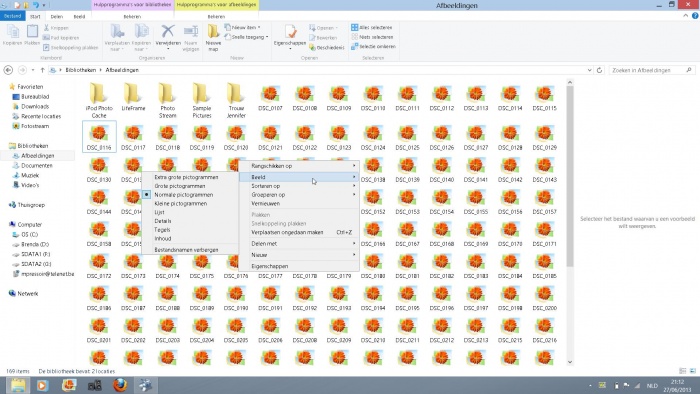Collapse the ribbon with chevron
Screen dimensions: 700x394
click(x=685, y=16)
